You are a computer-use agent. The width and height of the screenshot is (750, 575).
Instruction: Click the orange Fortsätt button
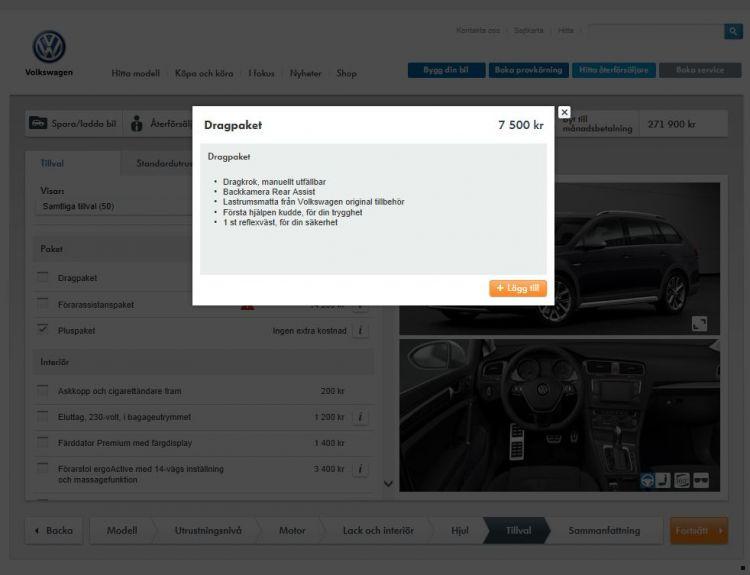(699, 531)
